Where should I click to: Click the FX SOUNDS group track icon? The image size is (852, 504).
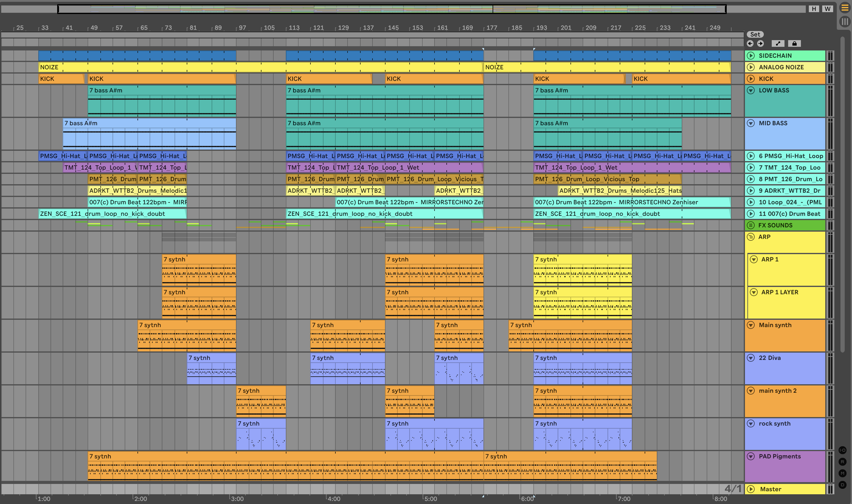point(751,225)
